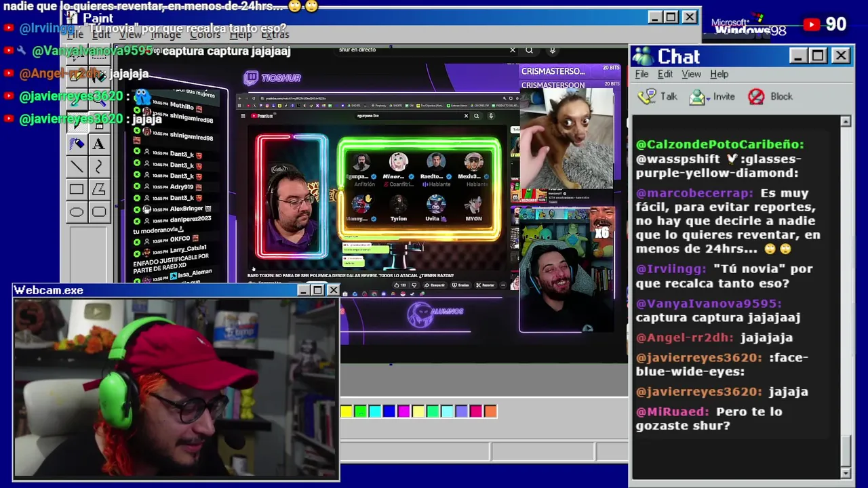Viewport: 868px width, 488px height.
Task: Pick the orange color swatch
Action: [x=490, y=411]
